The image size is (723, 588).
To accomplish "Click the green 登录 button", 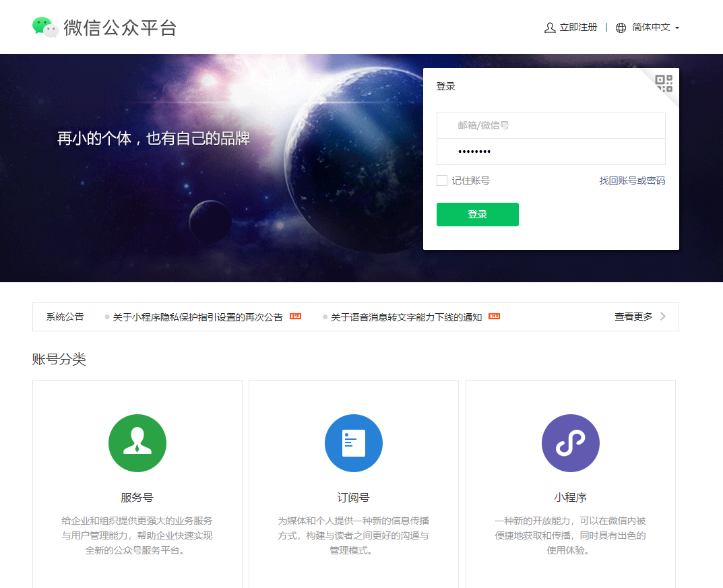I will [x=477, y=214].
